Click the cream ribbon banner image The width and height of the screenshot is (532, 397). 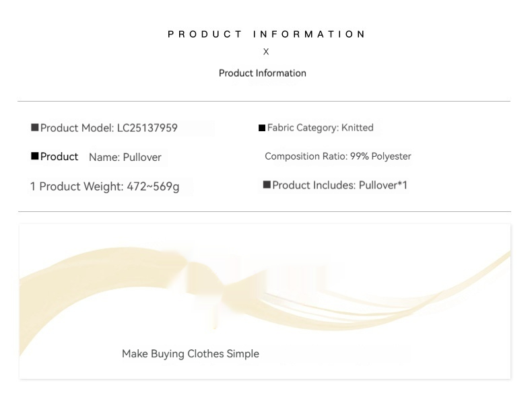pyautogui.click(x=265, y=301)
